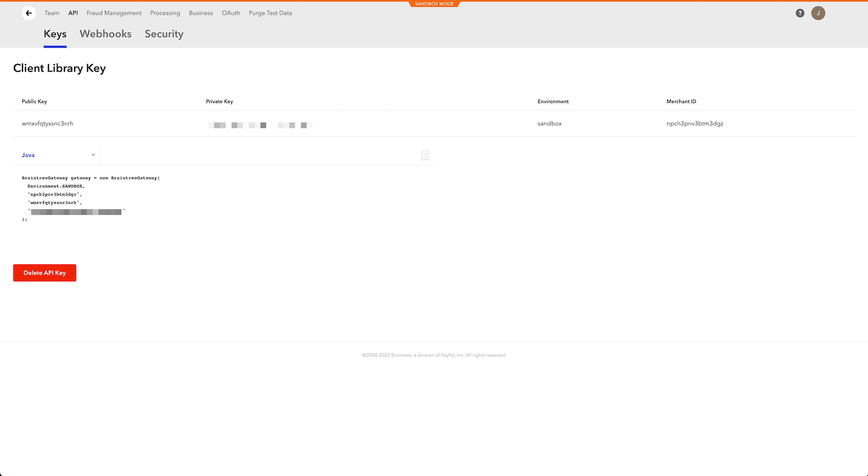Switch to the Webhooks tab
This screenshot has height=476, width=868.
click(106, 34)
